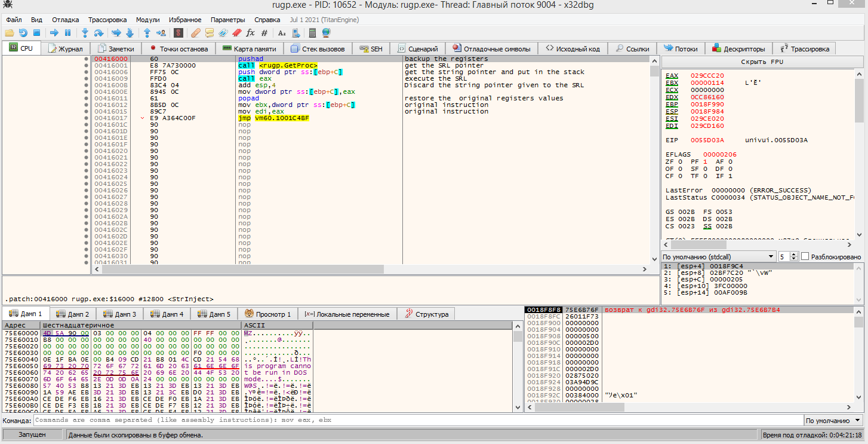This screenshot has height=444, width=868.
Task: Click the Step Over icon
Action: point(99,33)
